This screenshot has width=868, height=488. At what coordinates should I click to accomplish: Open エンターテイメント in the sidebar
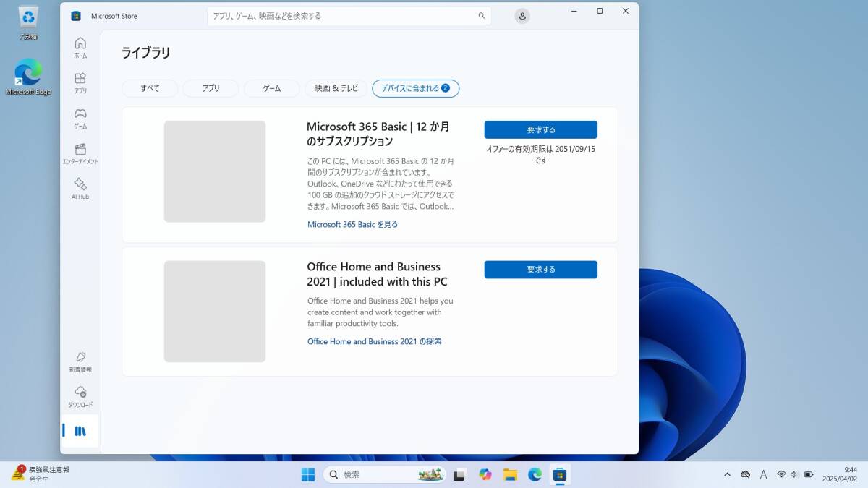80,154
